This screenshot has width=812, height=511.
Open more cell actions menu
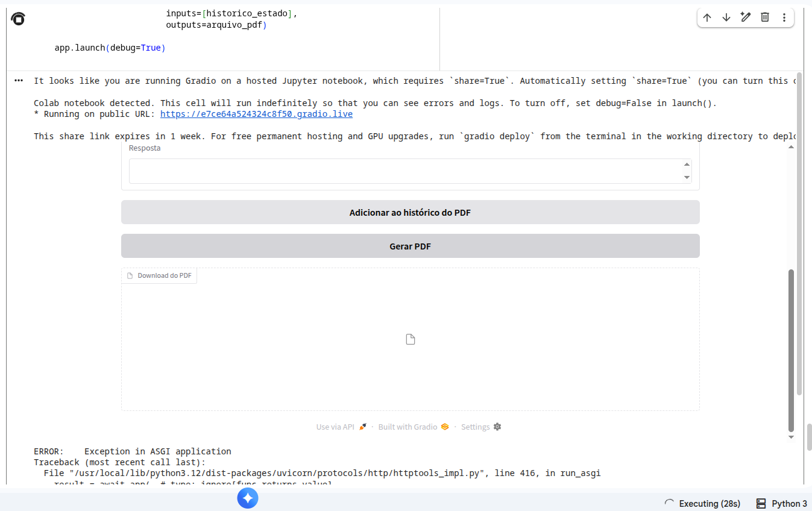784,17
